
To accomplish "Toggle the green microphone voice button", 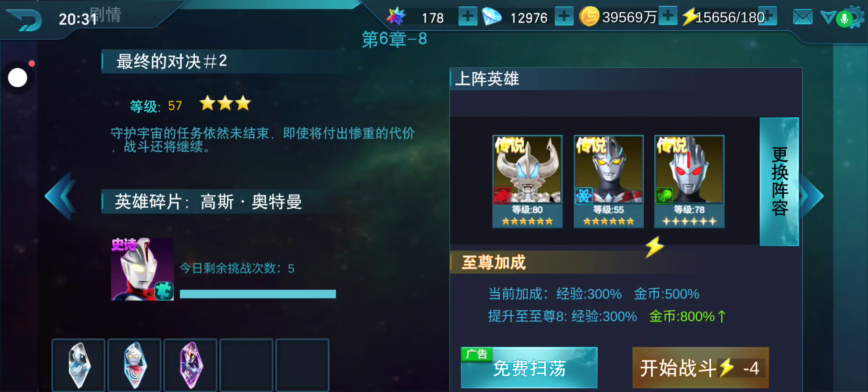I will coord(844,19).
